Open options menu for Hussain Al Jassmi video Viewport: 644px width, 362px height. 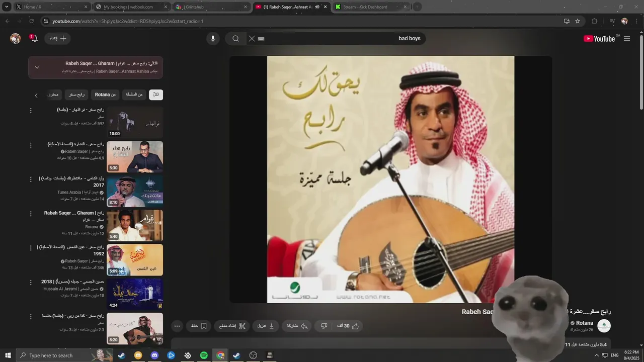pyautogui.click(x=31, y=283)
